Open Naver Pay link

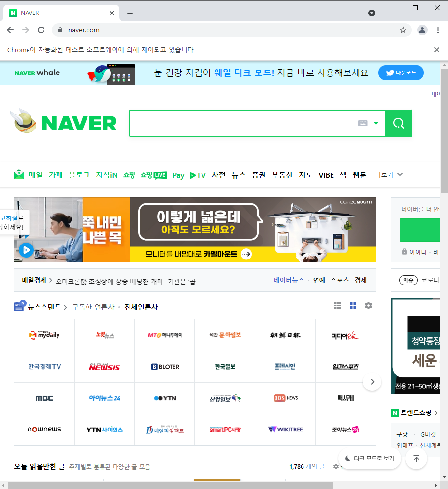tap(178, 175)
